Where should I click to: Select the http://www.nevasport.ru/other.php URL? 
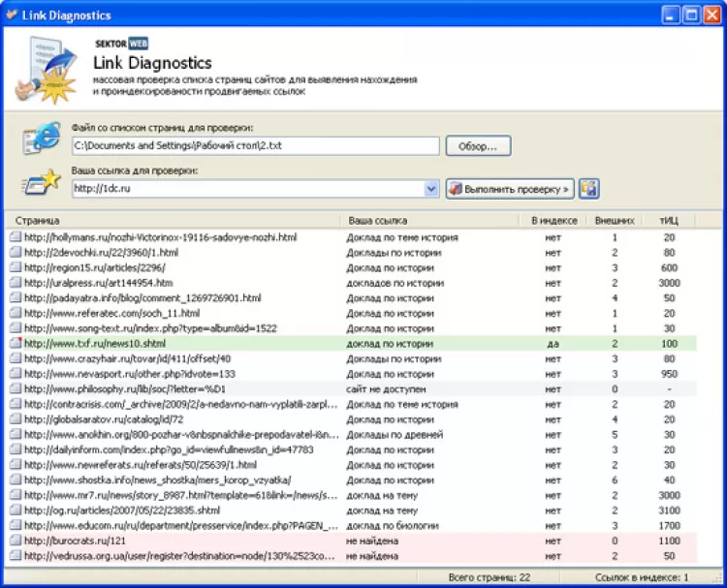coord(130,374)
